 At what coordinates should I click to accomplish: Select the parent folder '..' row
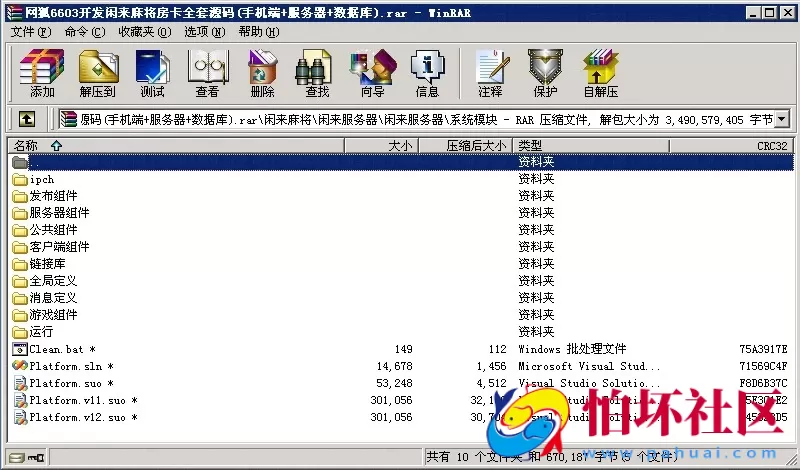tap(401, 162)
